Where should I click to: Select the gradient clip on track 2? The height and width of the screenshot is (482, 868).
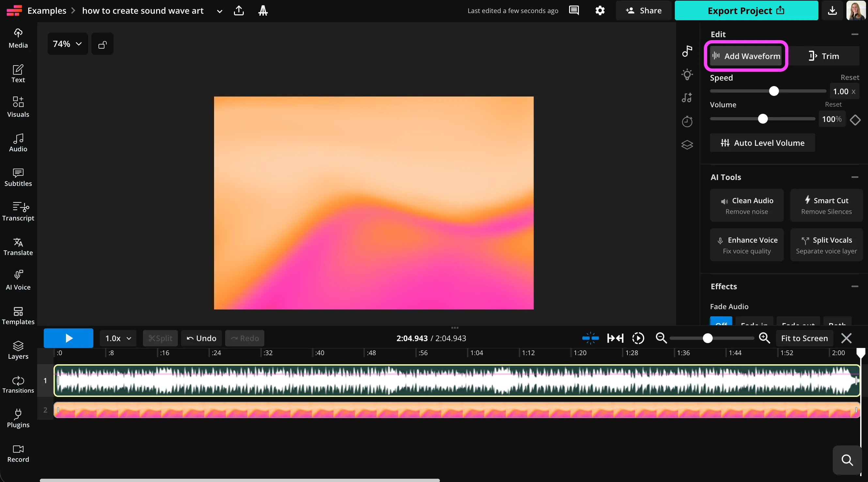click(x=457, y=410)
